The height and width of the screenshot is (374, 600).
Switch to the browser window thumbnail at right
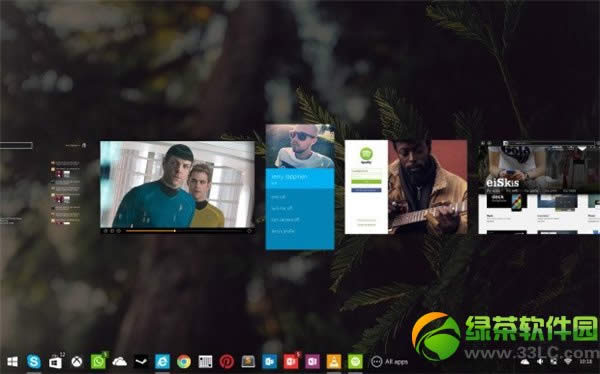539,187
